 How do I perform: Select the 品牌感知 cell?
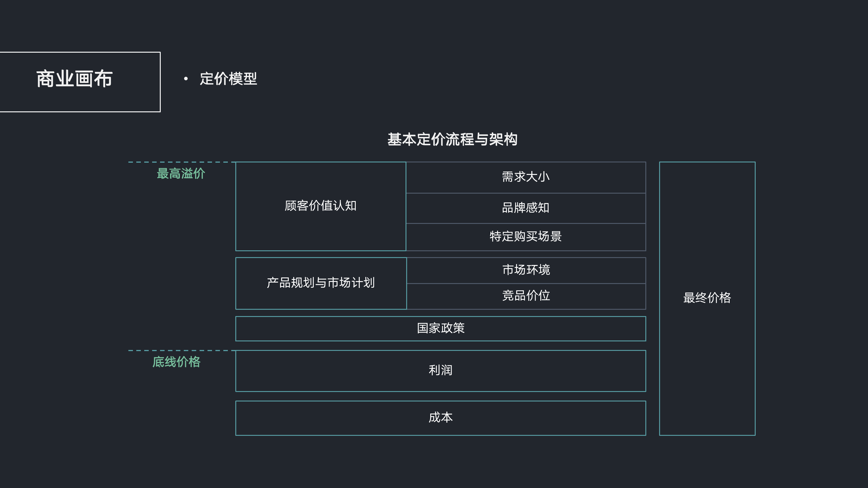pyautogui.click(x=526, y=208)
